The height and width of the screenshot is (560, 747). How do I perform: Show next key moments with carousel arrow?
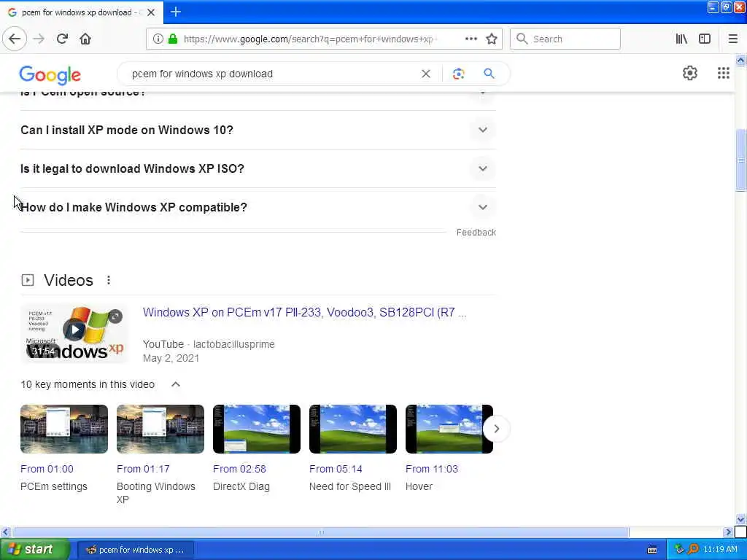pyautogui.click(x=496, y=429)
